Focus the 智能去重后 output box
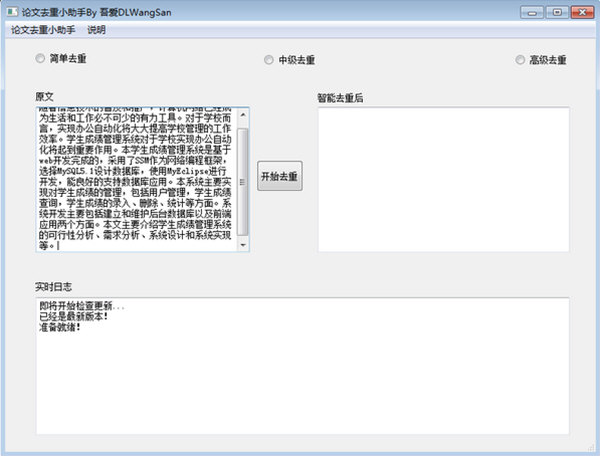The image size is (600, 456). (441, 180)
